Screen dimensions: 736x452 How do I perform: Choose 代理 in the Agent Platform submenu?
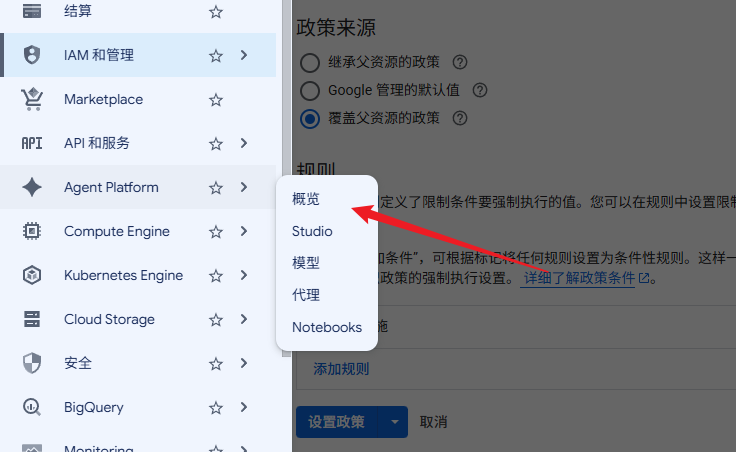(306, 295)
